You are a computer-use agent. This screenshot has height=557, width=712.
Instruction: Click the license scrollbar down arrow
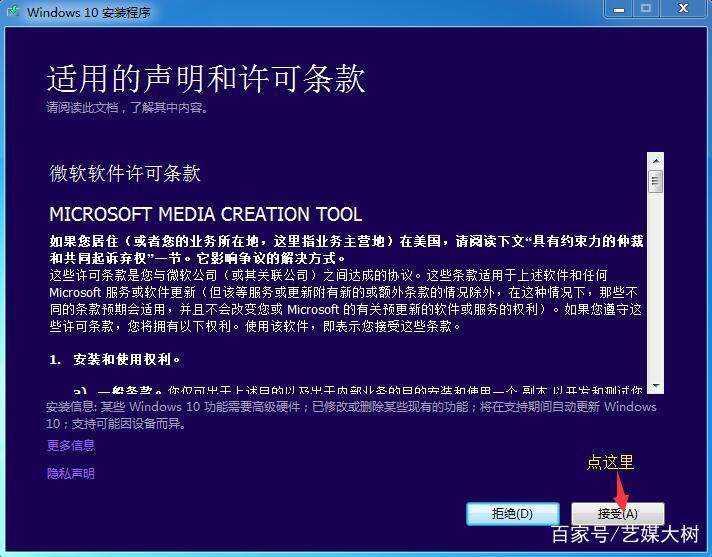pyautogui.click(x=655, y=386)
